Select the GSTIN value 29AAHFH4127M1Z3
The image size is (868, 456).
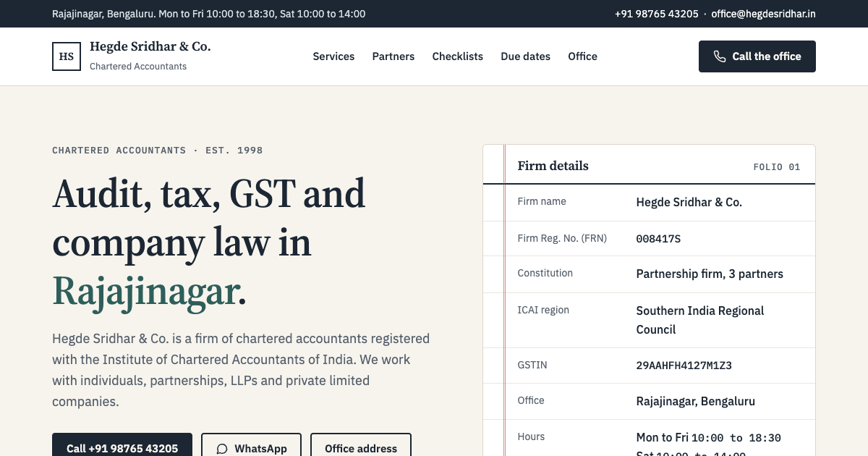point(684,366)
